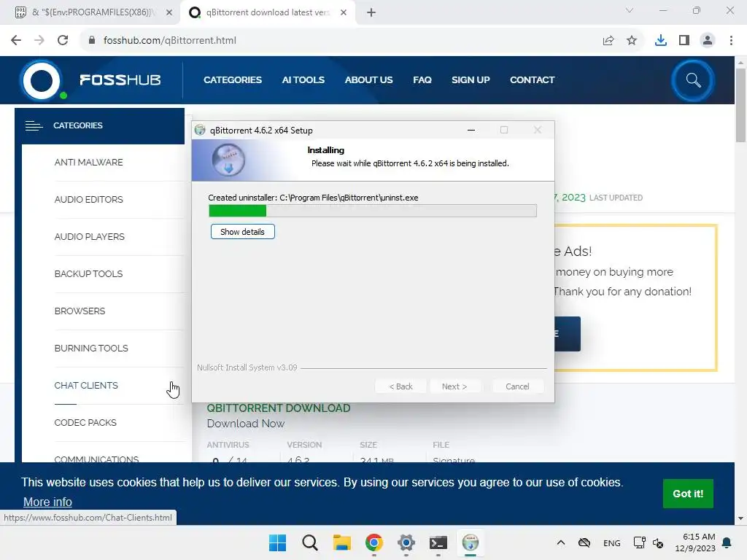Viewport: 747px width, 560px height.
Task: Open CATEGORIES nav menu
Action: 233,80
